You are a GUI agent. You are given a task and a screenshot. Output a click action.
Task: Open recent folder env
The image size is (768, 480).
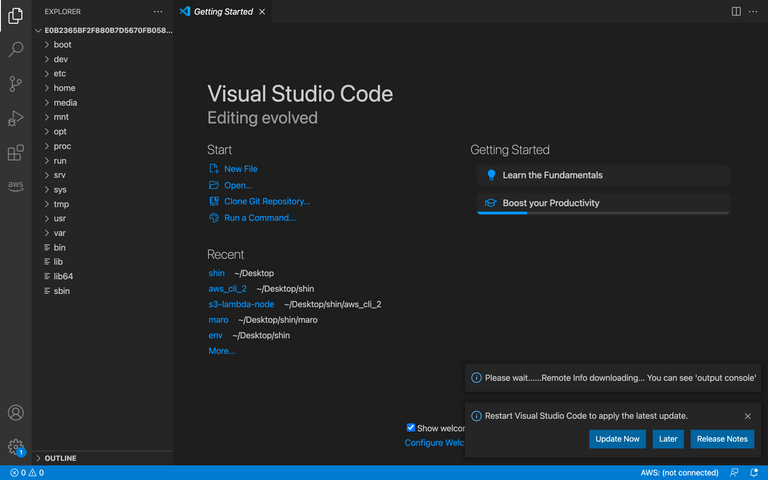click(x=215, y=336)
